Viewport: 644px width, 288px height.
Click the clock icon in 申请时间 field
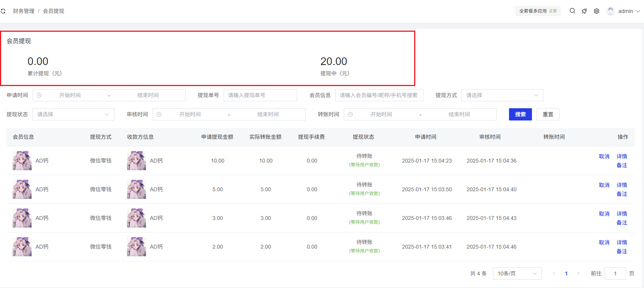pos(39,95)
